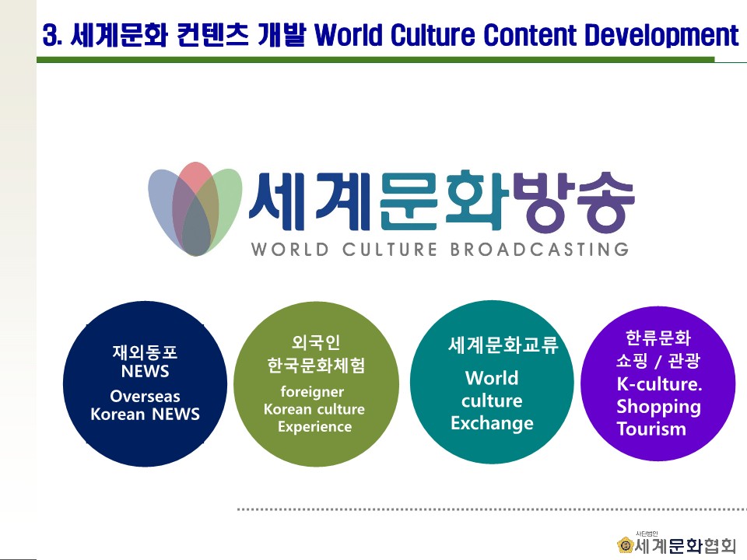Click the three-petal flower logo icon
747x560 pixels.
pyautogui.click(x=195, y=208)
